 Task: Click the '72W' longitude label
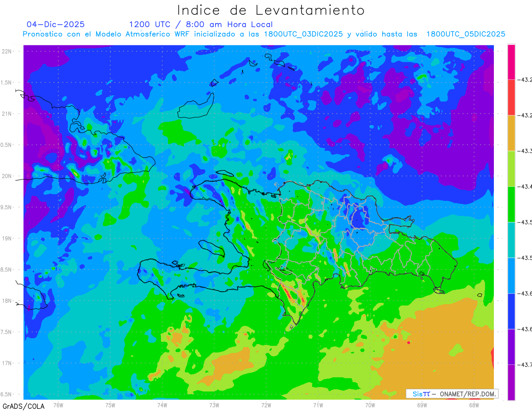pos(266,405)
